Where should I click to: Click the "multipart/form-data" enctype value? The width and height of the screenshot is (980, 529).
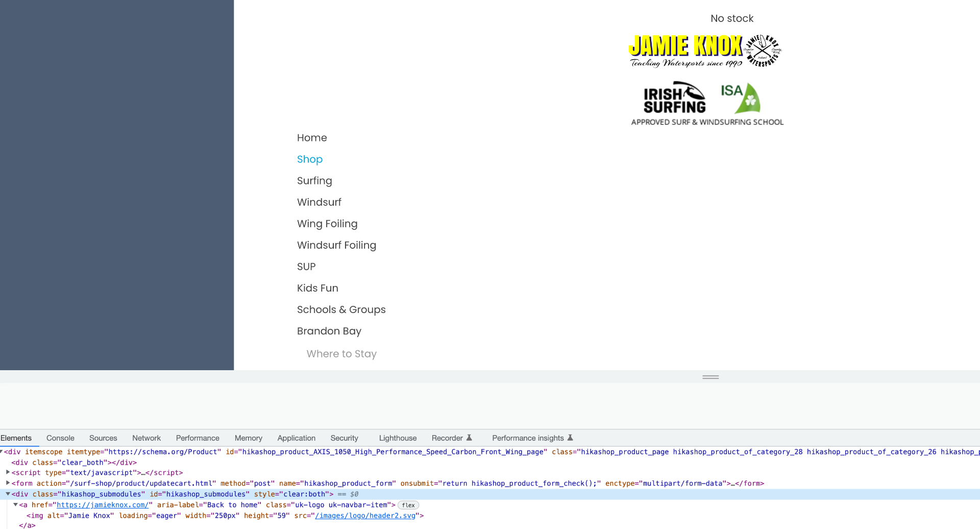(682, 484)
